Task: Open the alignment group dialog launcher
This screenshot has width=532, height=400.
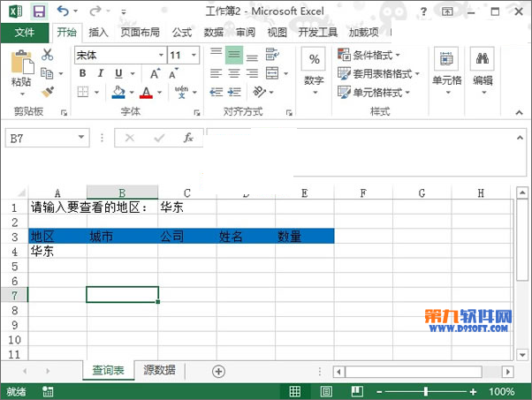Action: click(x=289, y=112)
